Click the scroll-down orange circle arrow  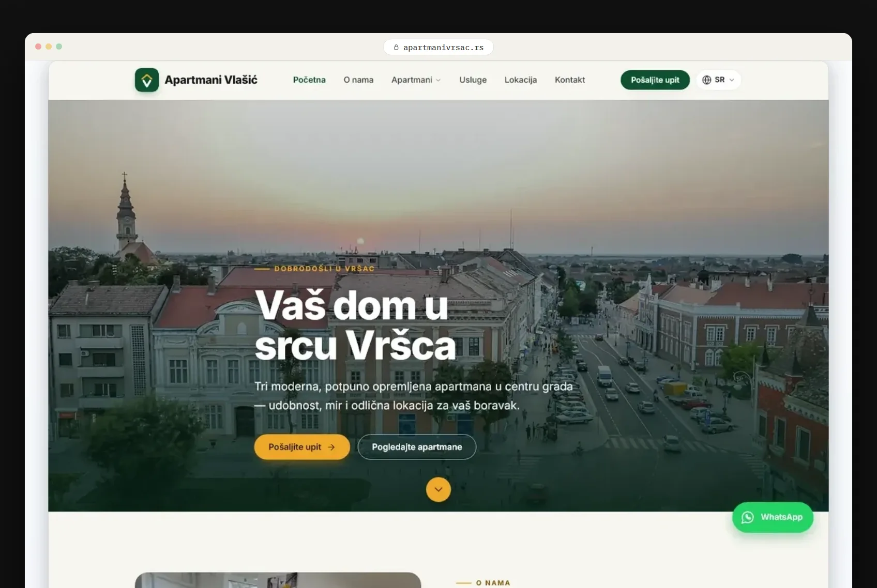pyautogui.click(x=438, y=489)
